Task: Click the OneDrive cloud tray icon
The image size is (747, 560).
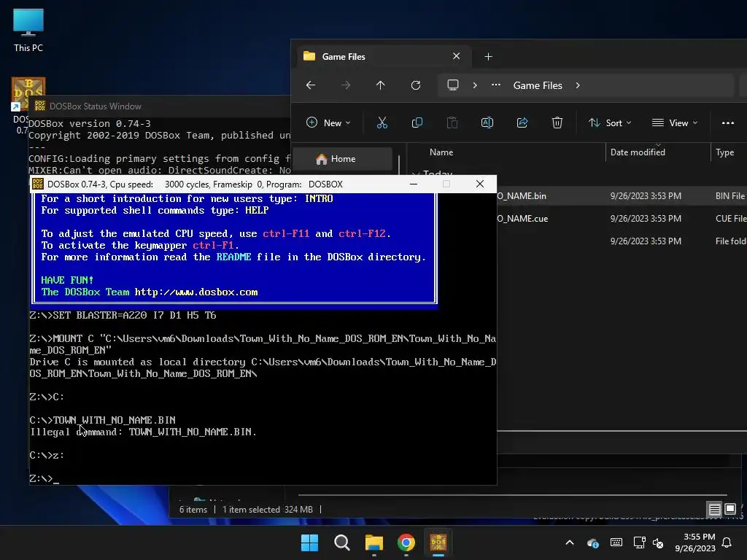Action: point(592,542)
